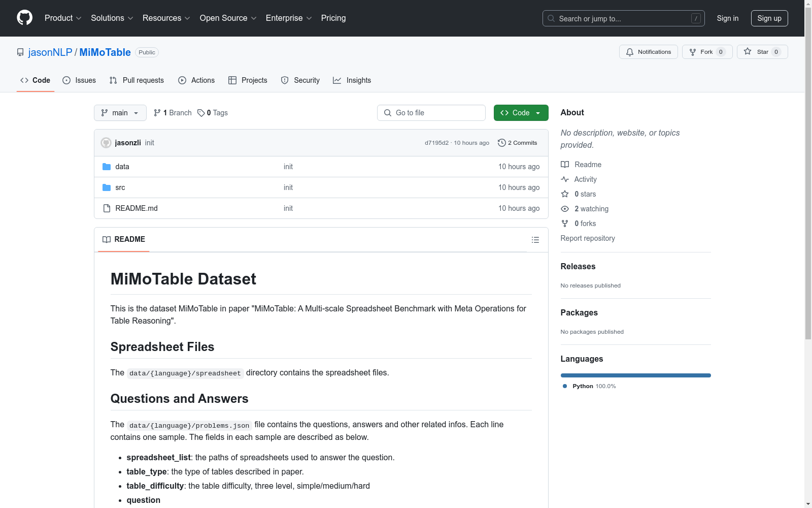The width and height of the screenshot is (812, 508).
Task: Switch to the Projects tab
Action: (248, 80)
